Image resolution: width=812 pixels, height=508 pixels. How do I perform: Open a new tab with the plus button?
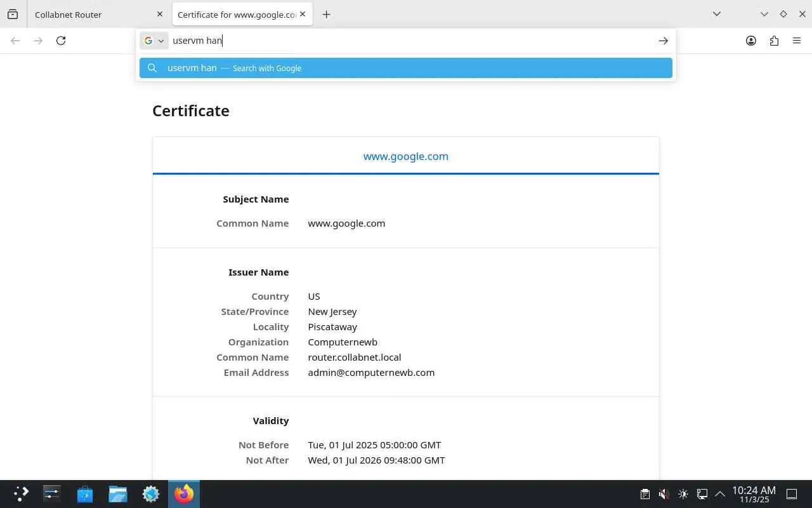326,14
